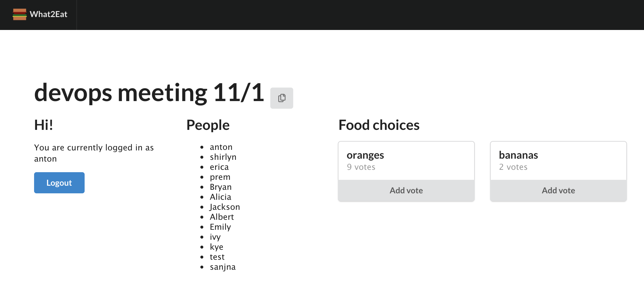Click the "2 votes" count text
The height and width of the screenshot is (285, 644).
pos(513,167)
